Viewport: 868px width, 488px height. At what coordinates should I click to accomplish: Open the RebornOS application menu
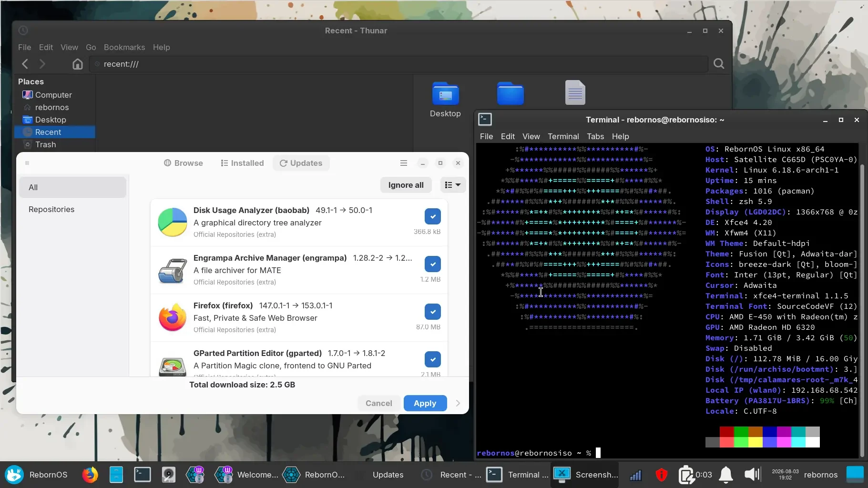36,475
